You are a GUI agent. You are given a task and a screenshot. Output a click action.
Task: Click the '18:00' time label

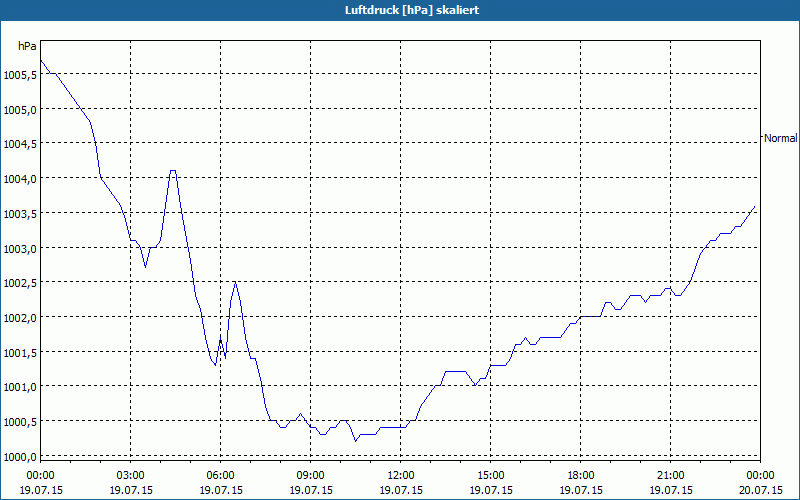[x=581, y=476]
